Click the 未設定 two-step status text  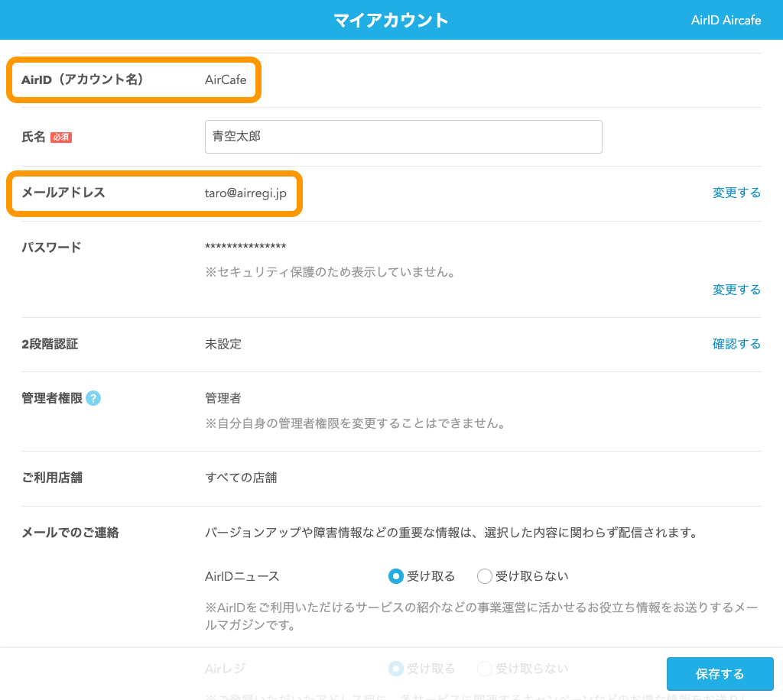[223, 344]
